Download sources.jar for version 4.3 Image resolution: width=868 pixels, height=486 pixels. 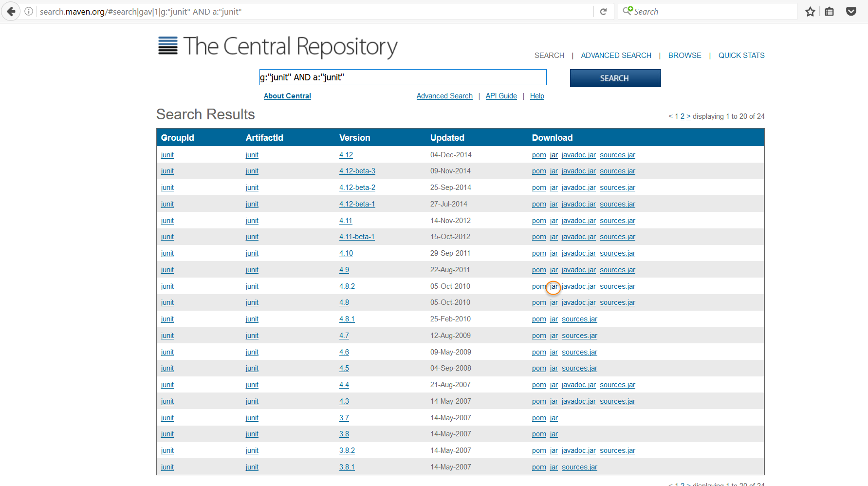[617, 401]
